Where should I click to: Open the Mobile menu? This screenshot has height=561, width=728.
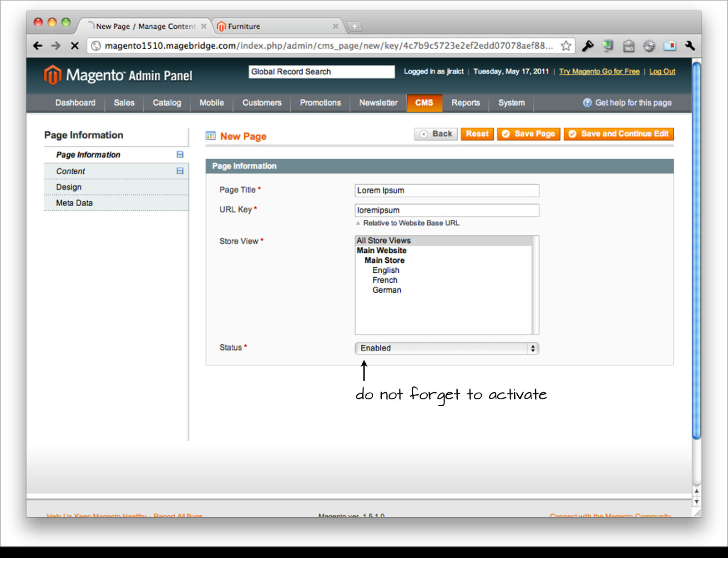click(x=212, y=103)
